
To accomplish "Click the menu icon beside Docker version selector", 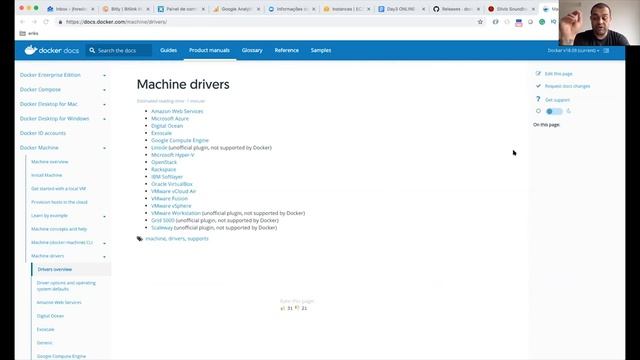I will click(606, 50).
